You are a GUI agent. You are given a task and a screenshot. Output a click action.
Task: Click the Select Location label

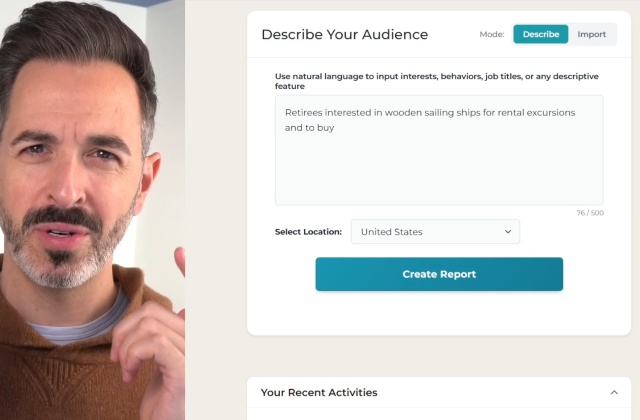308,232
